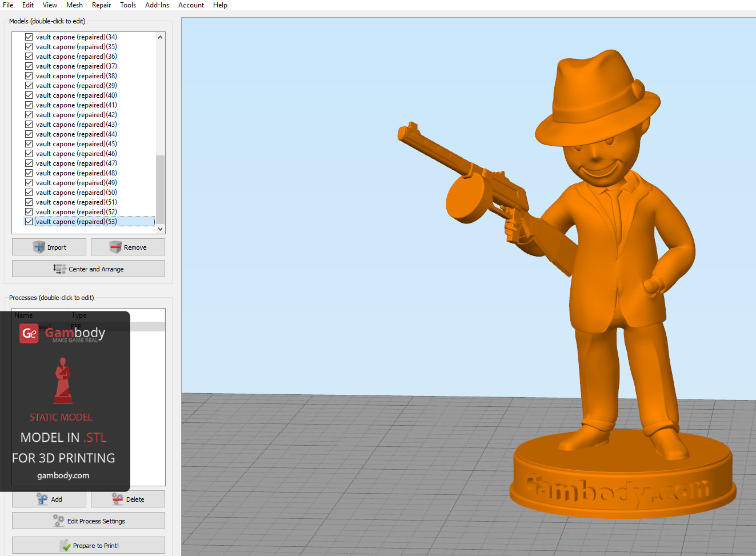Select vault capone (repaired)(40) in the list
756x556 pixels.
(x=76, y=95)
